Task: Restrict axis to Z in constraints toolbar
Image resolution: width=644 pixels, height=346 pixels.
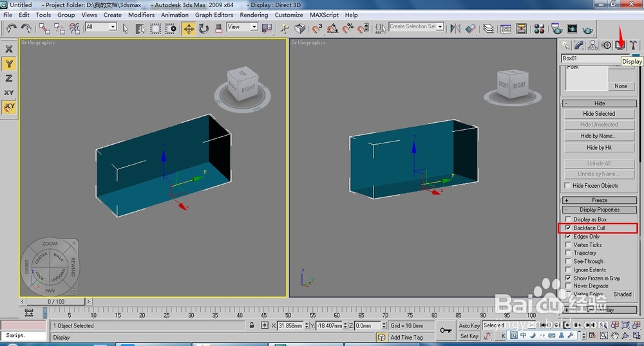Action: point(8,78)
